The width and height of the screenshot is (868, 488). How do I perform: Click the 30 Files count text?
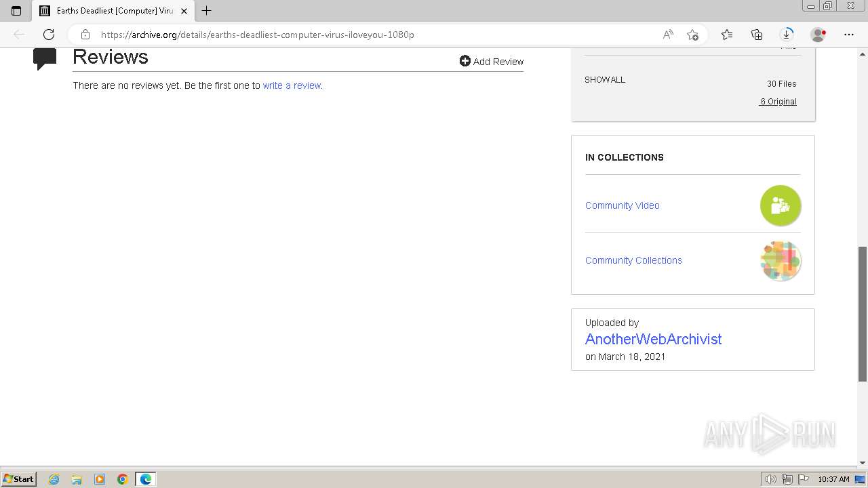[x=781, y=84]
